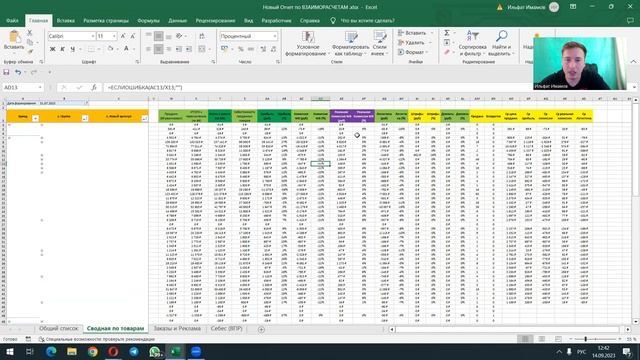
Task: Open Telegram from the Windows taskbar
Action: 134,351
